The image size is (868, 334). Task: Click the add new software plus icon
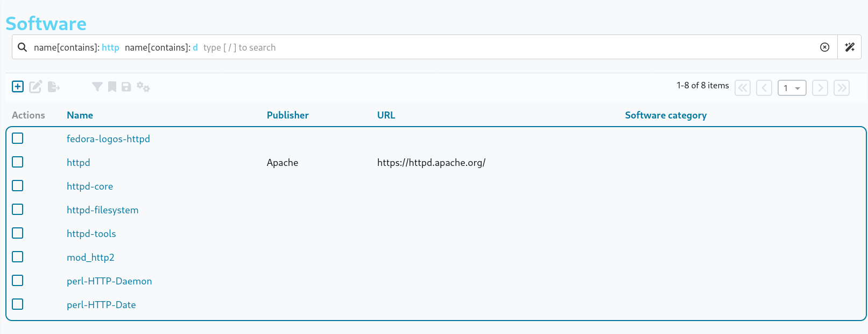(18, 87)
